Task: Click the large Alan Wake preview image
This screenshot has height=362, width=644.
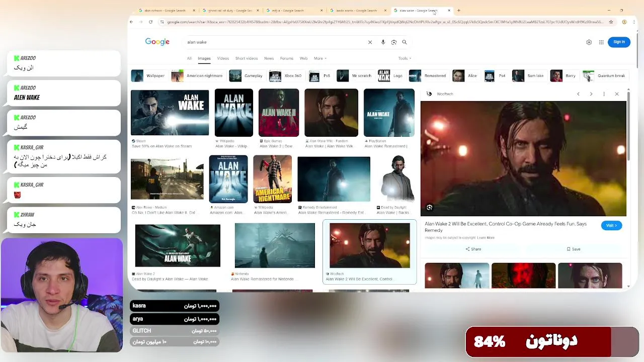Action: tap(523, 158)
